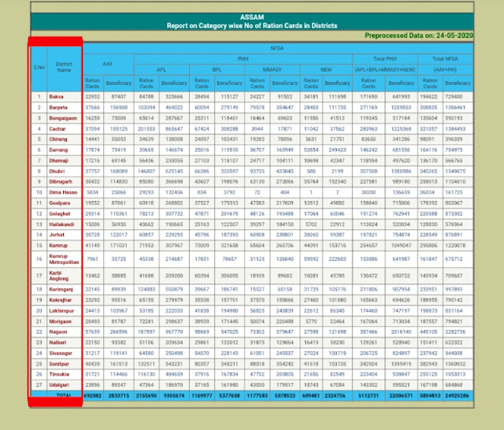Screen dimensions: 504x430
Task: Click the NFSA top header cell
Action: [x=276, y=48]
